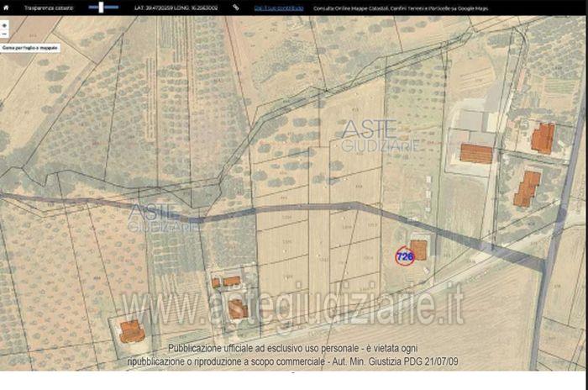This screenshot has height=390, width=588.
Task: Select the orange house overlapped by the website watermark
Action: [x=238, y=309]
